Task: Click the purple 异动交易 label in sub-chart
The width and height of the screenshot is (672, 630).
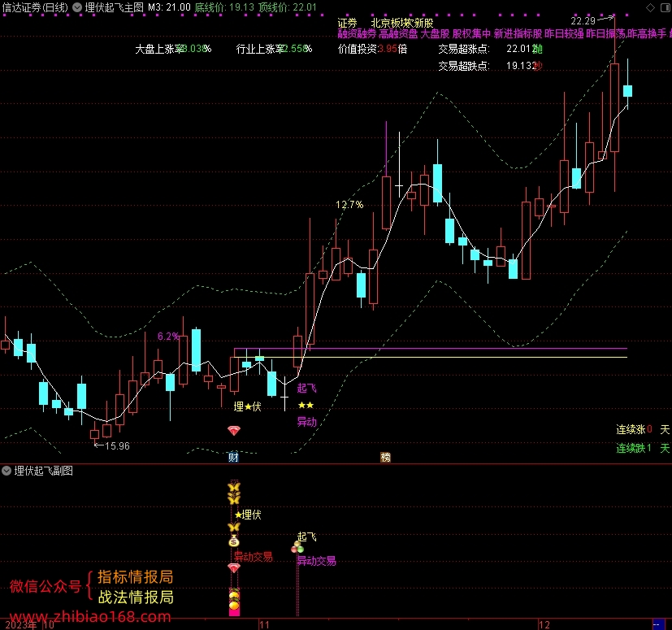Action: [317, 561]
